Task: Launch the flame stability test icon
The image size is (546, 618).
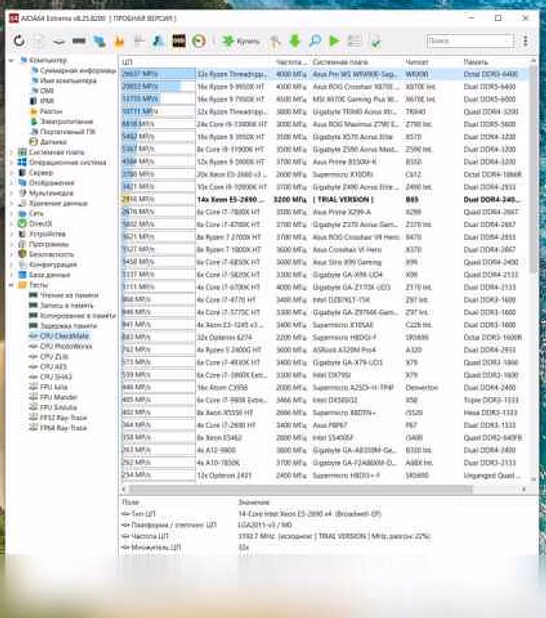Action: point(119,41)
